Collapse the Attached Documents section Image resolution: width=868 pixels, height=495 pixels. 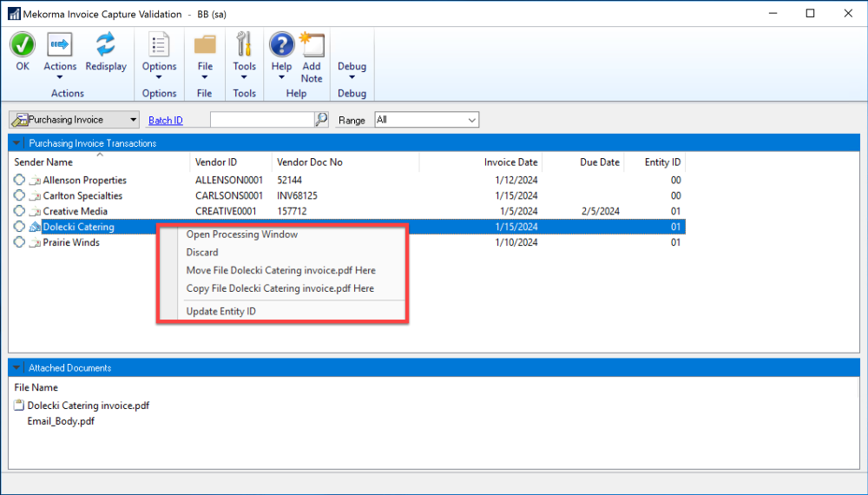click(16, 367)
